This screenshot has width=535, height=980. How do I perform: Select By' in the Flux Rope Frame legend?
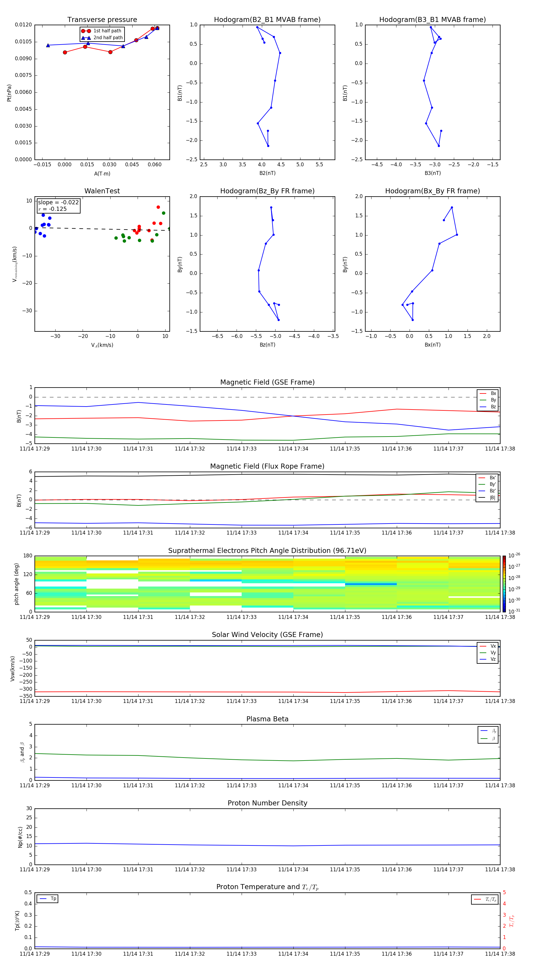(487, 484)
